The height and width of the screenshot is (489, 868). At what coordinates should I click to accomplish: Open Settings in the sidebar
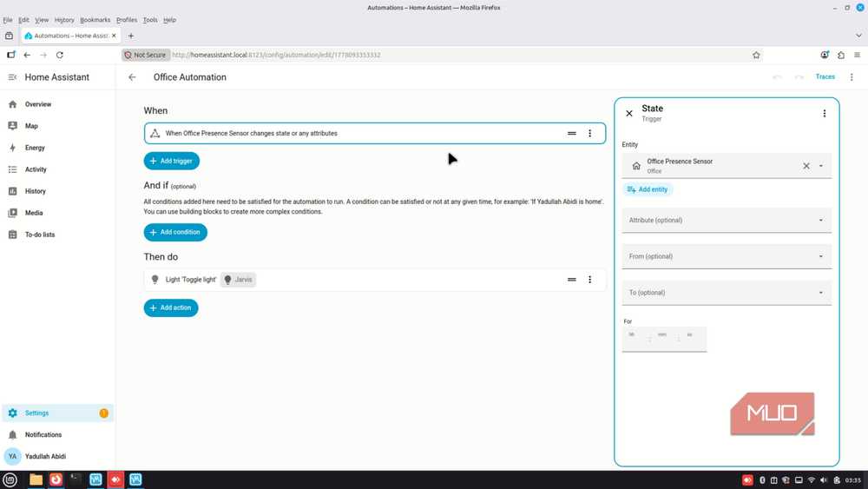(58, 413)
